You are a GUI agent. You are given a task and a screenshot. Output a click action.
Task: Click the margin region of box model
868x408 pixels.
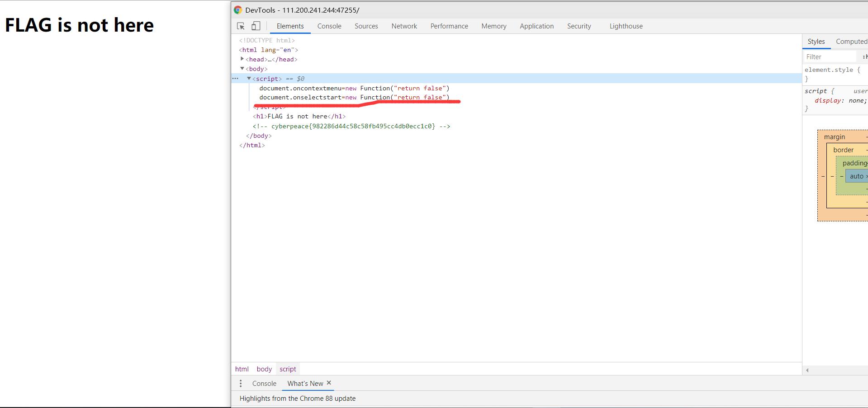tap(835, 137)
